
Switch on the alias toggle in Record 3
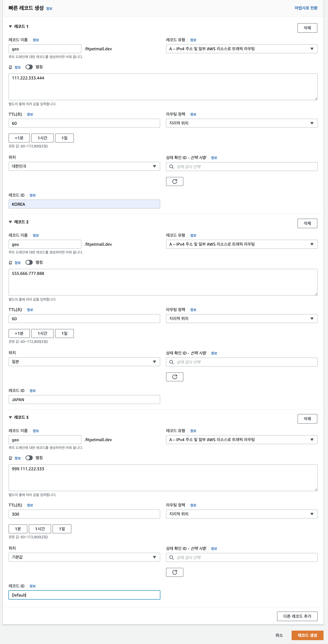pos(29,458)
